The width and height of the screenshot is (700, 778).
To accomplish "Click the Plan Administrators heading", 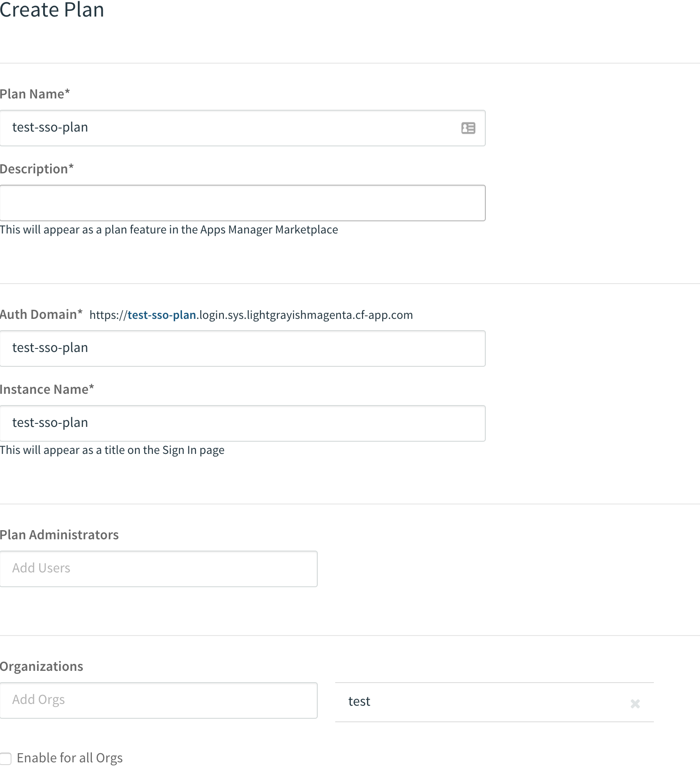I will pos(60,534).
